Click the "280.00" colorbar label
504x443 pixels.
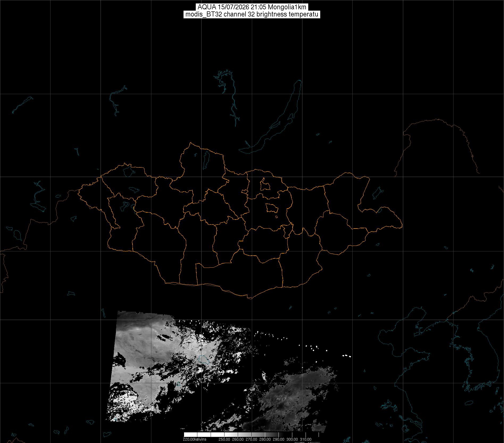(265, 439)
